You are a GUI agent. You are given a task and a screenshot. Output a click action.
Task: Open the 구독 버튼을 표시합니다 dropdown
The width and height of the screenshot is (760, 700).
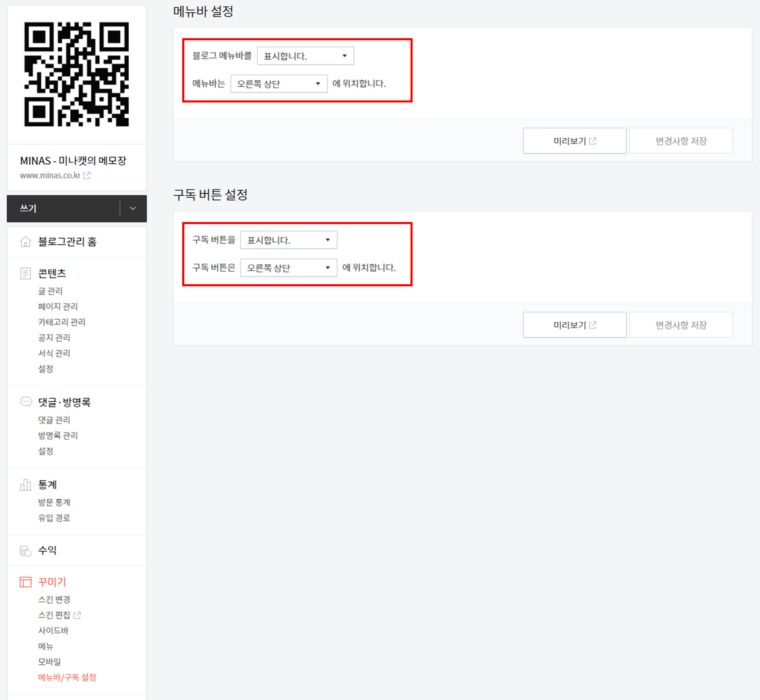click(x=289, y=240)
